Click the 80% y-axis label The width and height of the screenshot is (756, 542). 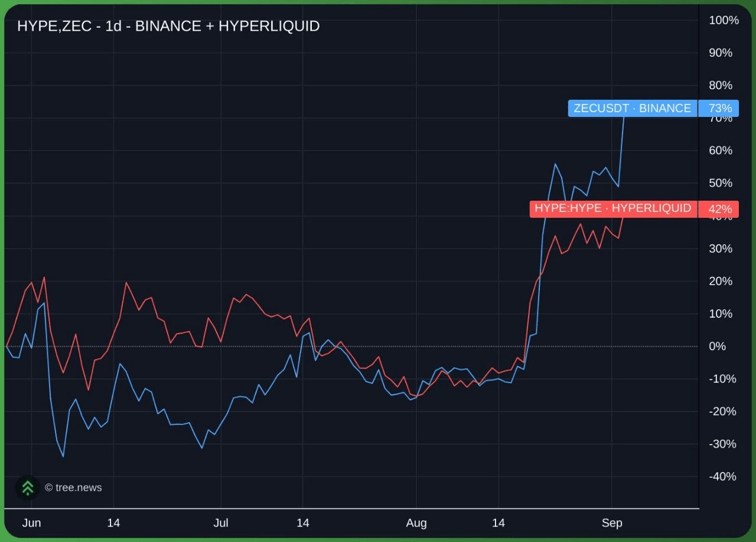[x=721, y=85]
